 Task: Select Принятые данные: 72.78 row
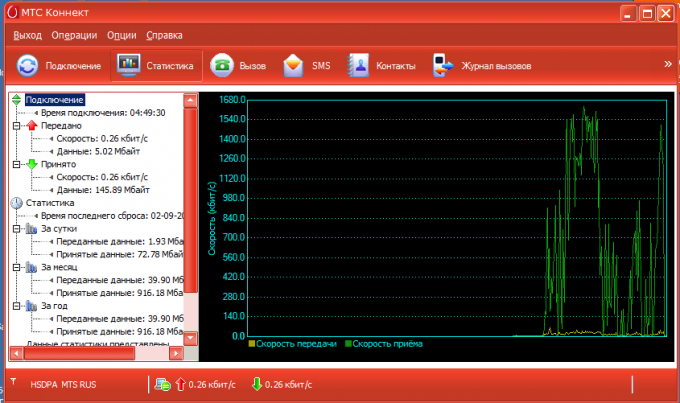[120, 254]
